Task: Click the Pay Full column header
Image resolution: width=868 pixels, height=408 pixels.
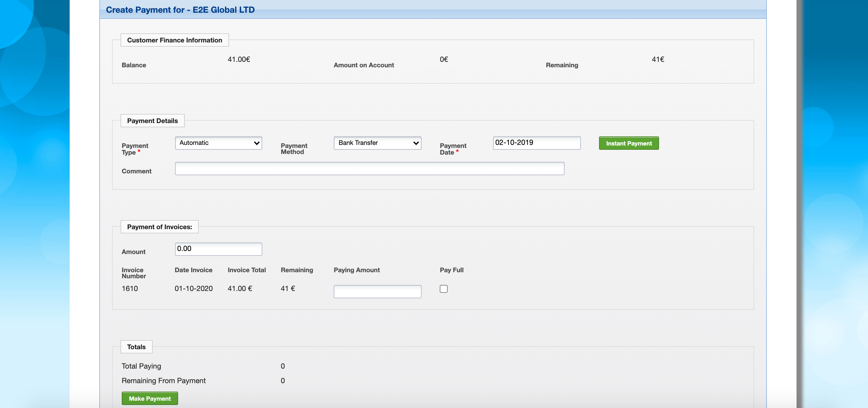Action: click(x=452, y=270)
